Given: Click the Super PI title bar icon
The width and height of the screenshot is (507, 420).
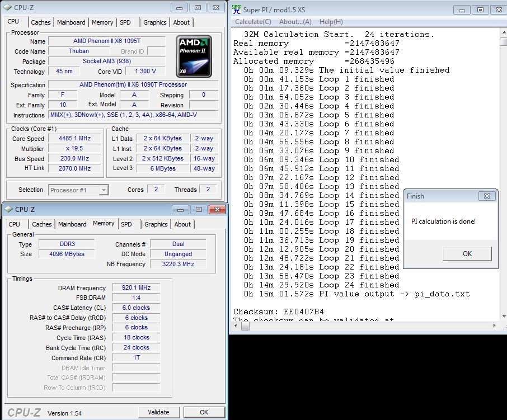Looking at the screenshot, I should click(x=237, y=9).
